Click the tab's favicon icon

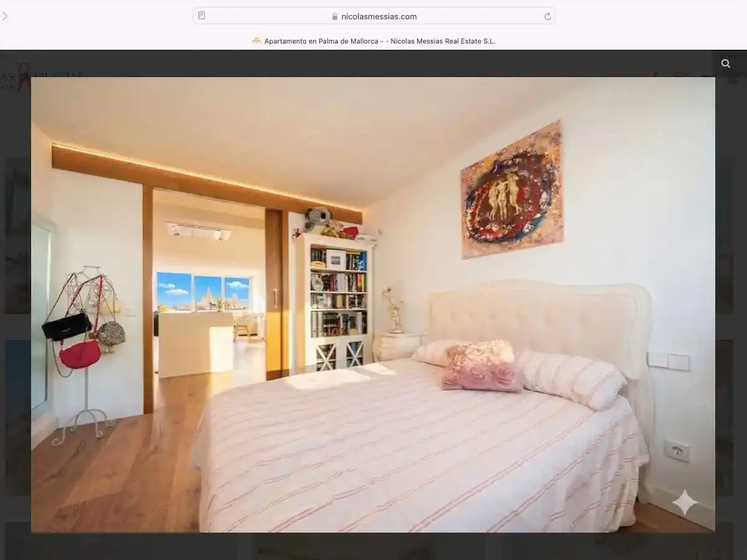pyautogui.click(x=256, y=41)
